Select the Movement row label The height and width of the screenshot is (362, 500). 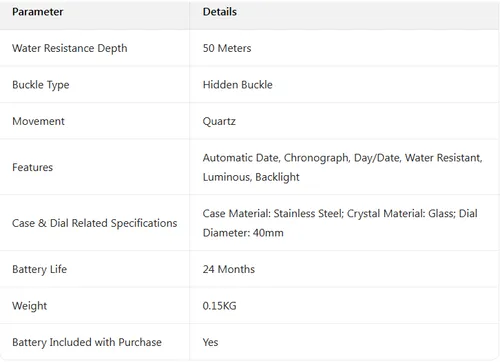point(38,121)
